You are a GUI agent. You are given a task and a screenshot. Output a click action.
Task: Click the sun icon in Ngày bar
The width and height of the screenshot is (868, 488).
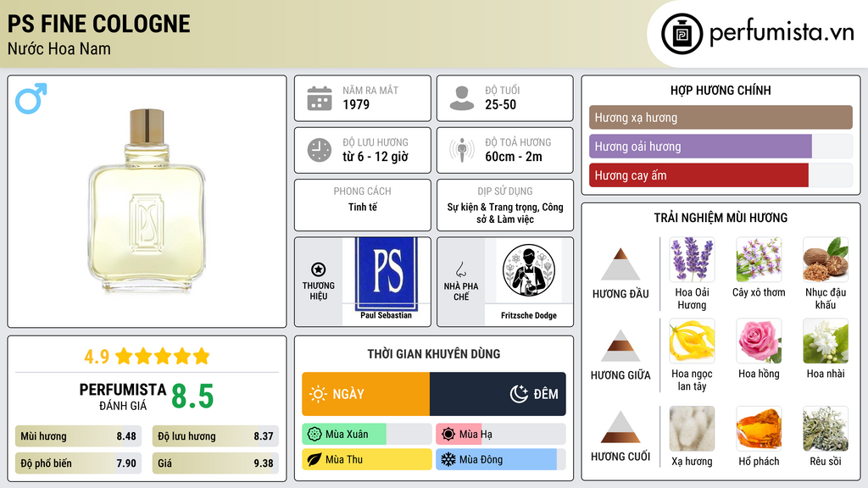[x=318, y=394]
